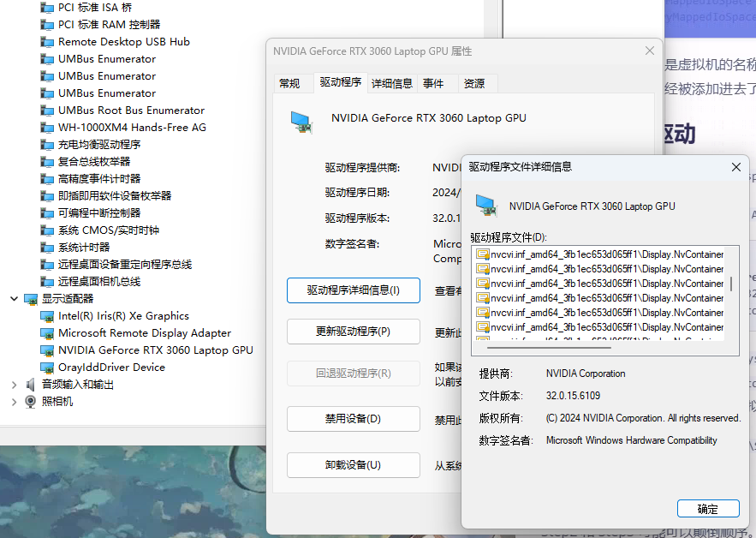Click the 可编程中断控制器 device icon
The image size is (756, 538).
(47, 214)
